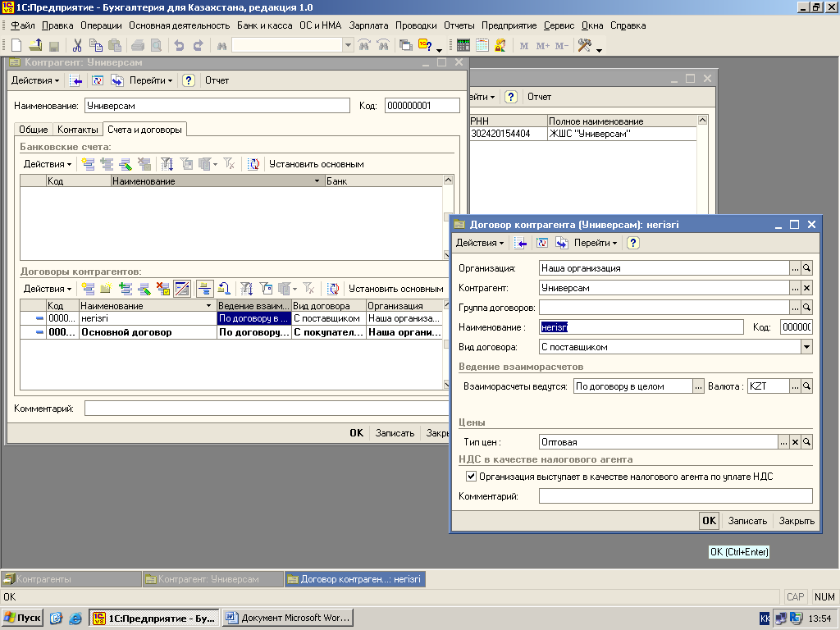The image size is (840, 630).
Task: Switch to the Контакты tab
Action: click(x=78, y=129)
